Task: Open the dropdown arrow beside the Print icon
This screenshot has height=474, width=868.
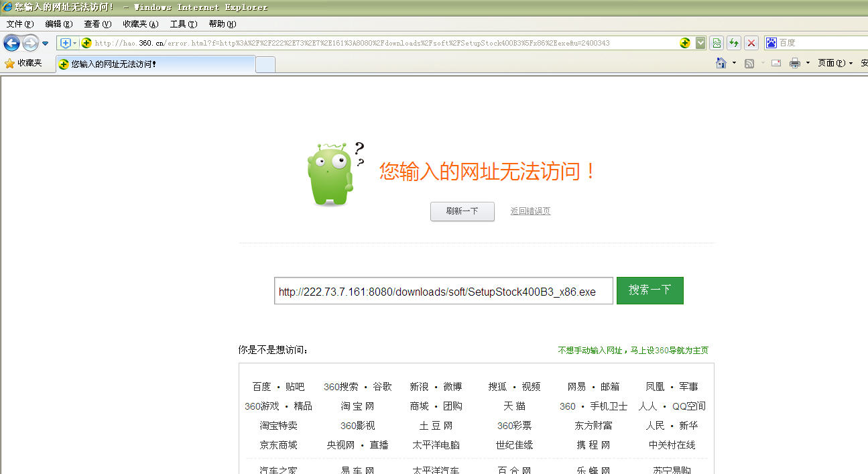Action: 808,63
